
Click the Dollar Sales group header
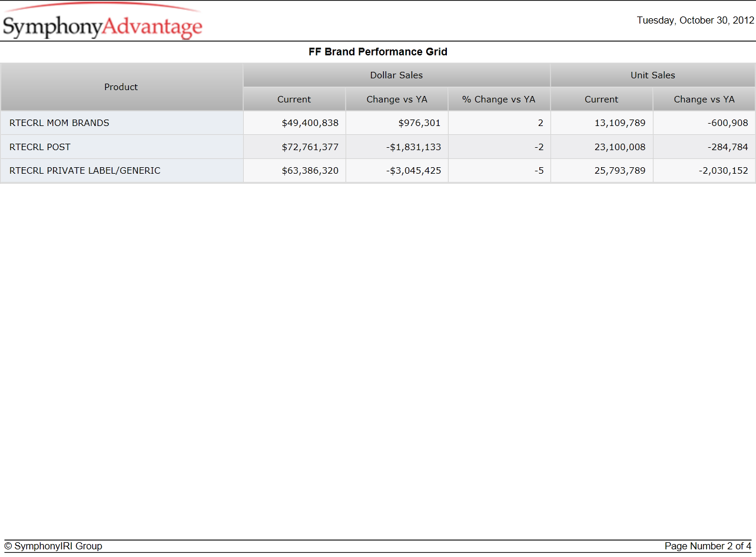point(396,75)
